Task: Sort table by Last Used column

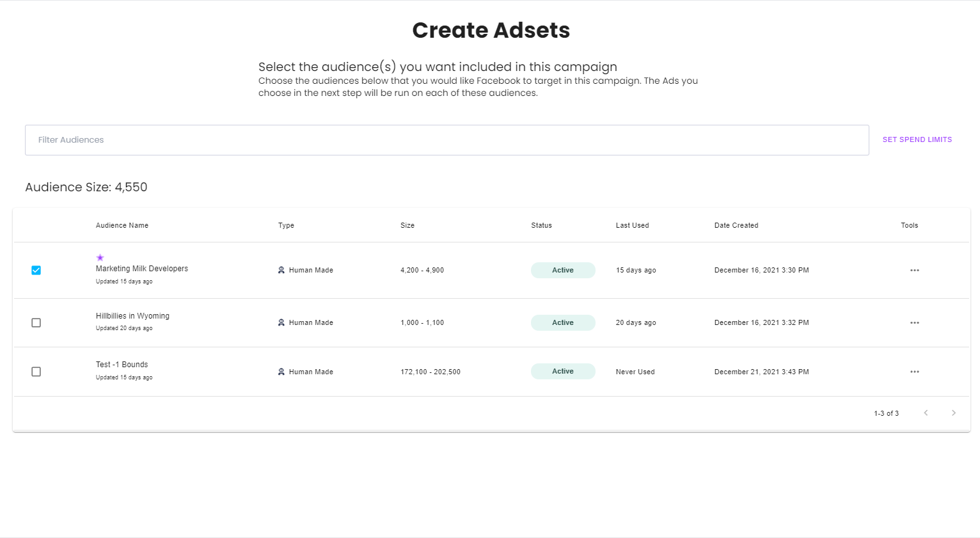Action: click(632, 226)
